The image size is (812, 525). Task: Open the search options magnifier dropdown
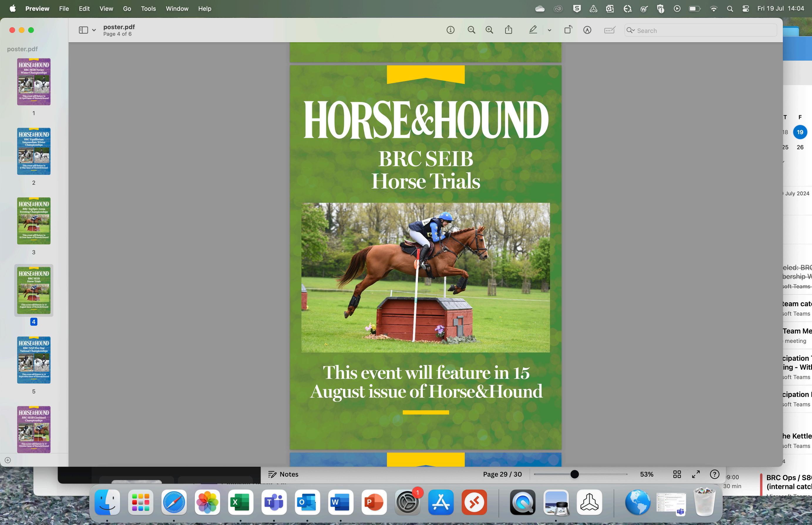pos(631,30)
